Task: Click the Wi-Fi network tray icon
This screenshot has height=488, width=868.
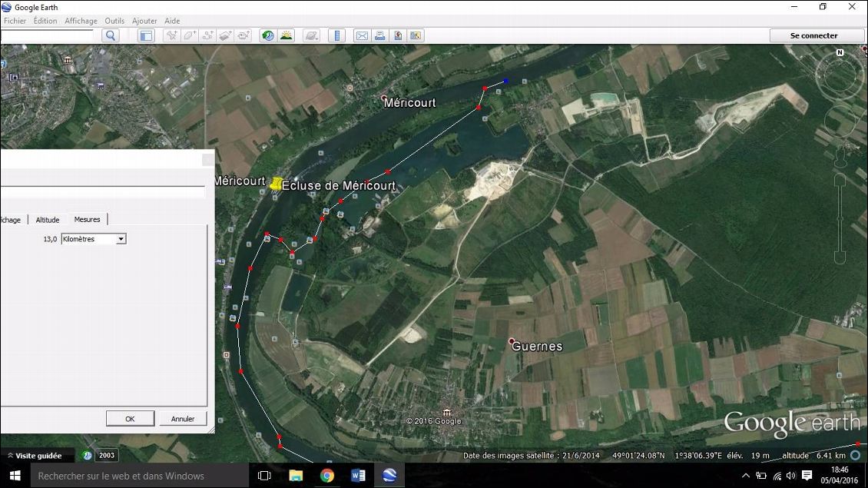Action: [x=777, y=476]
